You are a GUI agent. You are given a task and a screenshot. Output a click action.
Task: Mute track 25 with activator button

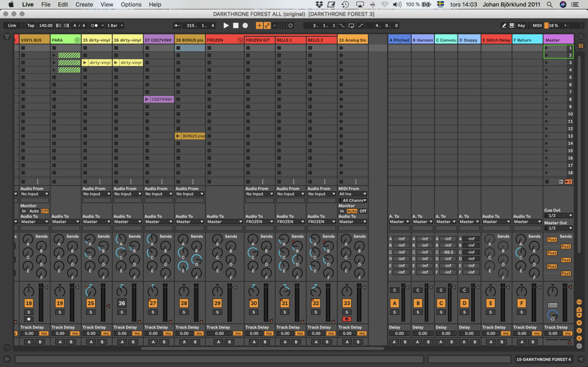coord(91,303)
